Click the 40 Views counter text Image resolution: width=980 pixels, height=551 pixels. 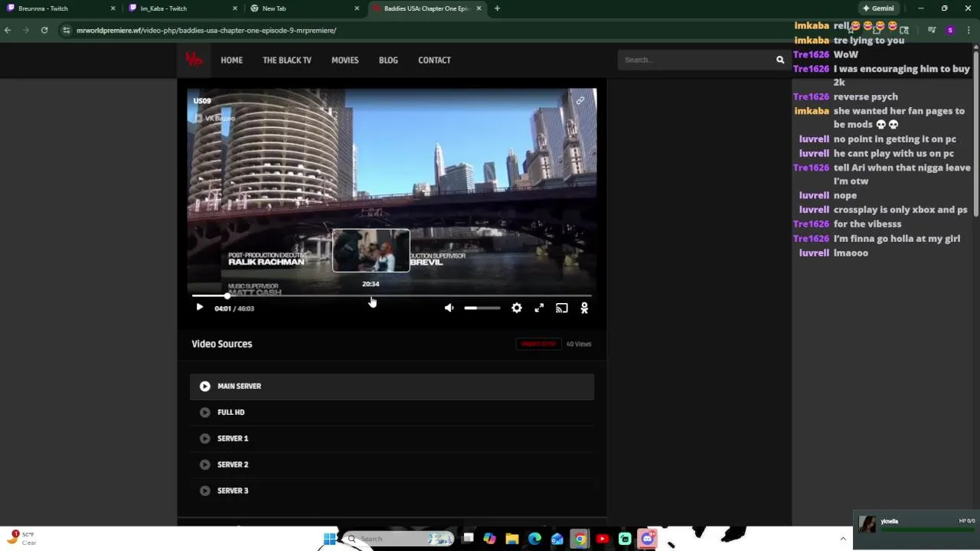point(579,344)
